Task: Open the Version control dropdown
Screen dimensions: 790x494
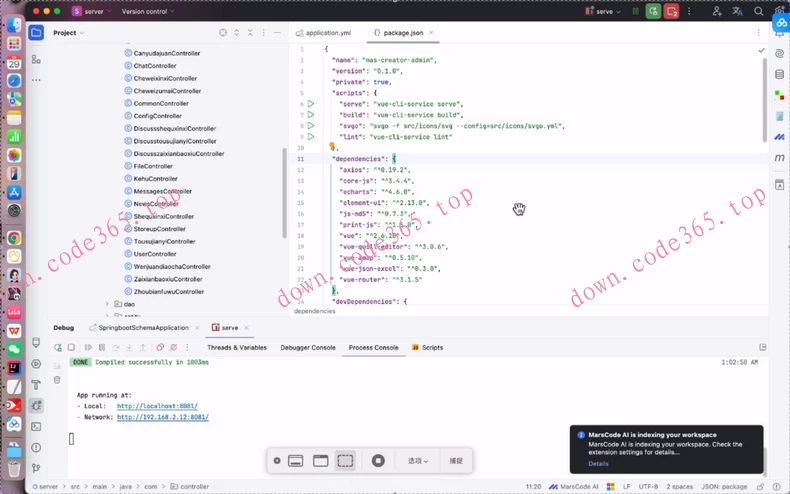Action: (x=148, y=11)
